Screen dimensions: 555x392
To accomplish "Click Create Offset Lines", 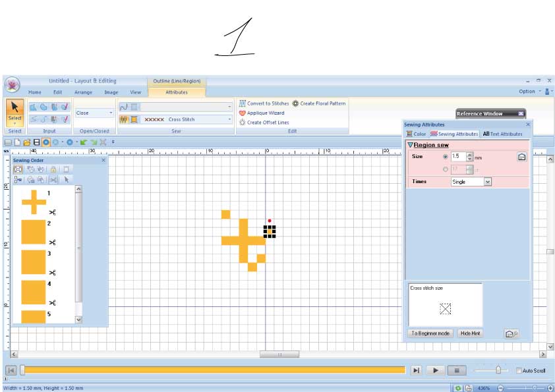I will tap(264, 123).
